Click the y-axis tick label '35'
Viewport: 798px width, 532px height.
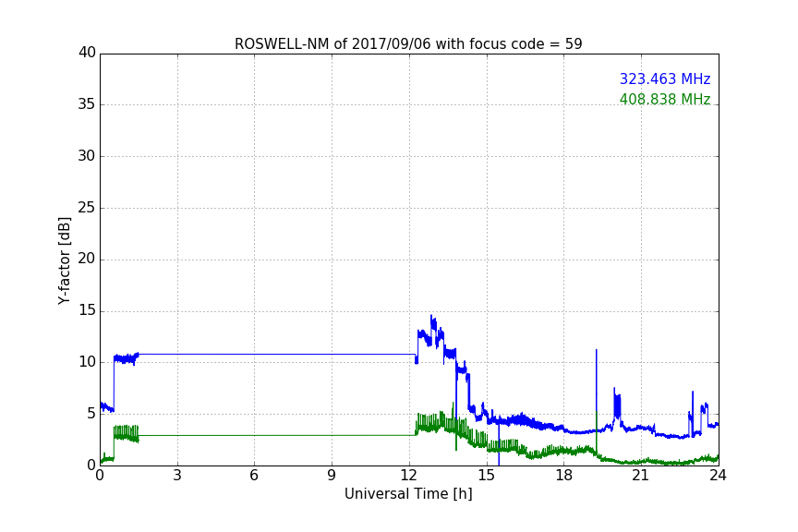(x=87, y=104)
